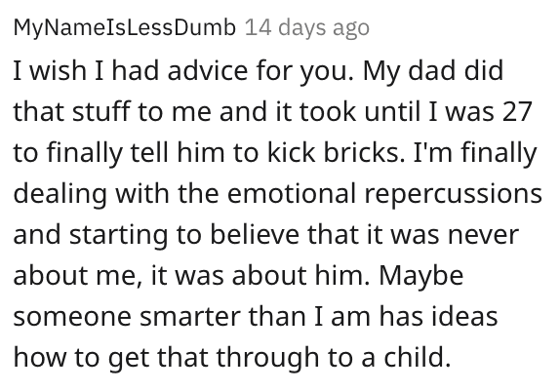Open the '14 days ago' comment permalink
Screen dimensions: 560x392
point(307,28)
